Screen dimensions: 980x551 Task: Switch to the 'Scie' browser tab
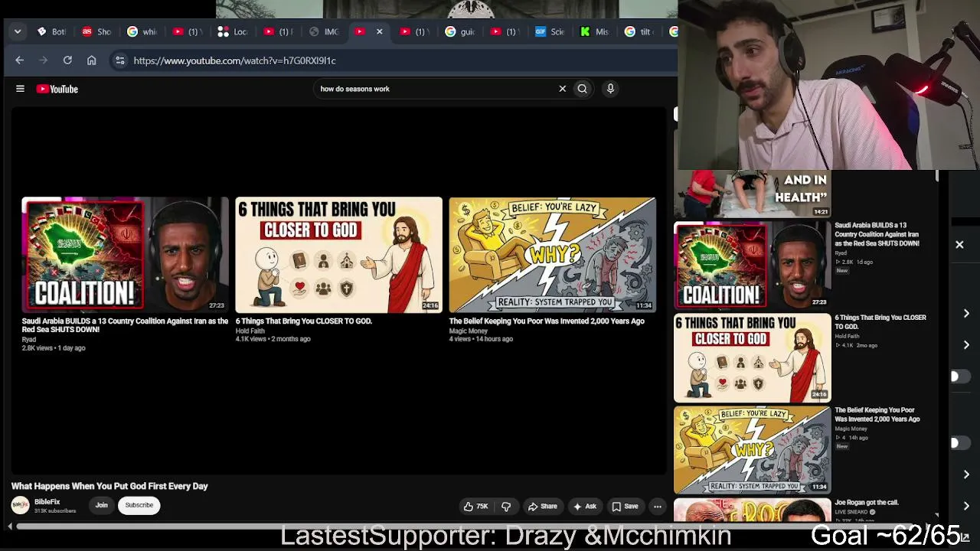(x=550, y=31)
